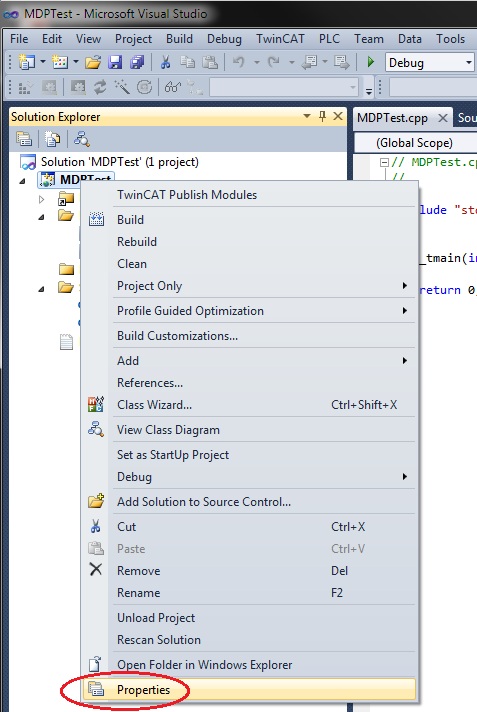Click the Copy icon in toolbar
This screenshot has height=712, width=477.
tap(187, 62)
